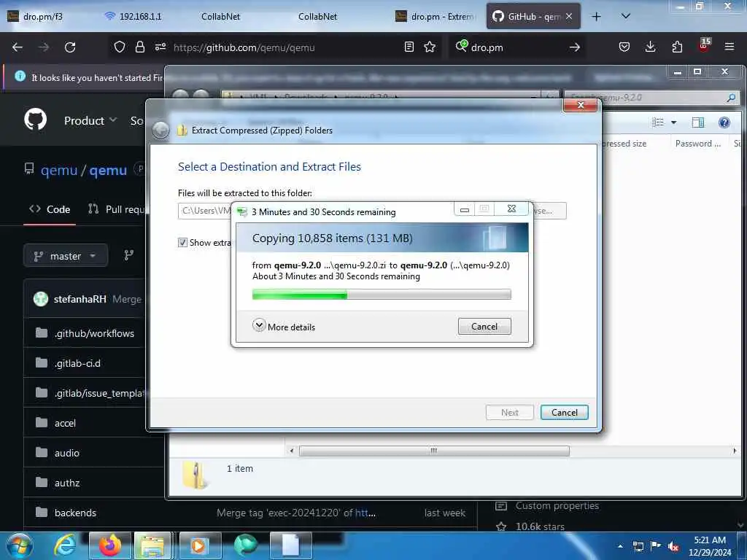The width and height of the screenshot is (747, 560).
Task: Sort by Password column header
Action: pyautogui.click(x=698, y=144)
